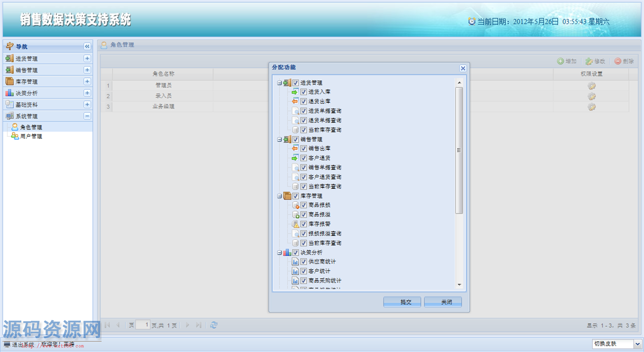The image size is (644, 352).
Task: Click the clock icon next to 当前日期
Action: click(x=472, y=21)
